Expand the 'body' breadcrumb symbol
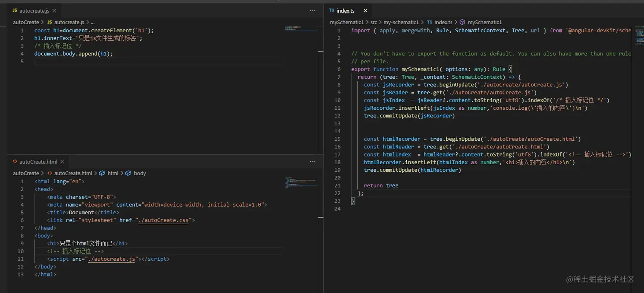Viewport: 644px width, 293px height. pos(139,173)
